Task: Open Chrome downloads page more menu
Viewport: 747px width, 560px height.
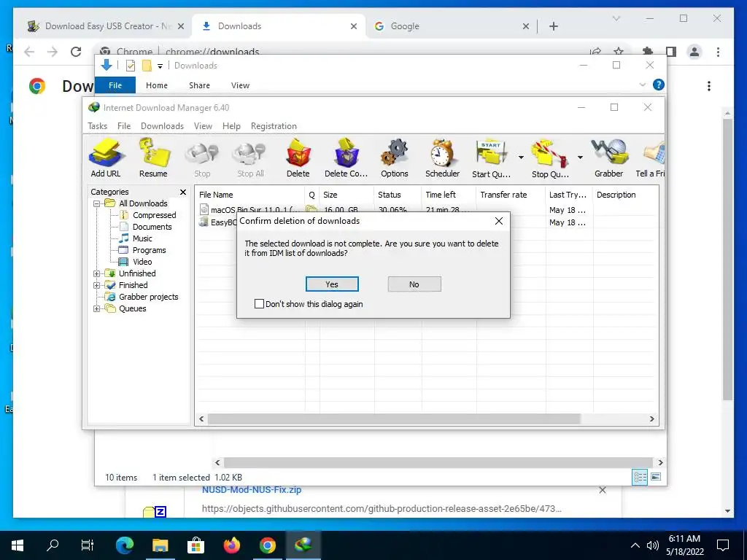Action: [x=709, y=86]
